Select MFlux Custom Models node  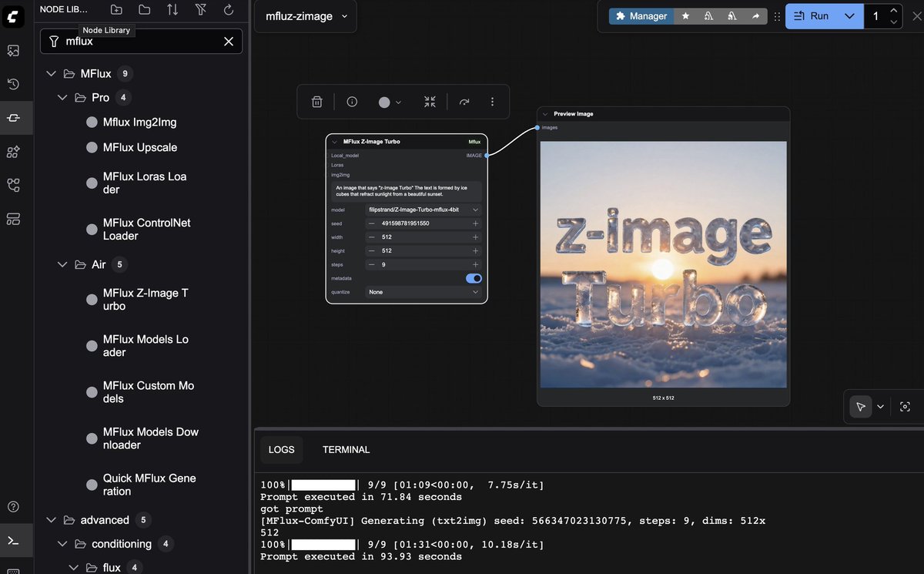(149, 391)
